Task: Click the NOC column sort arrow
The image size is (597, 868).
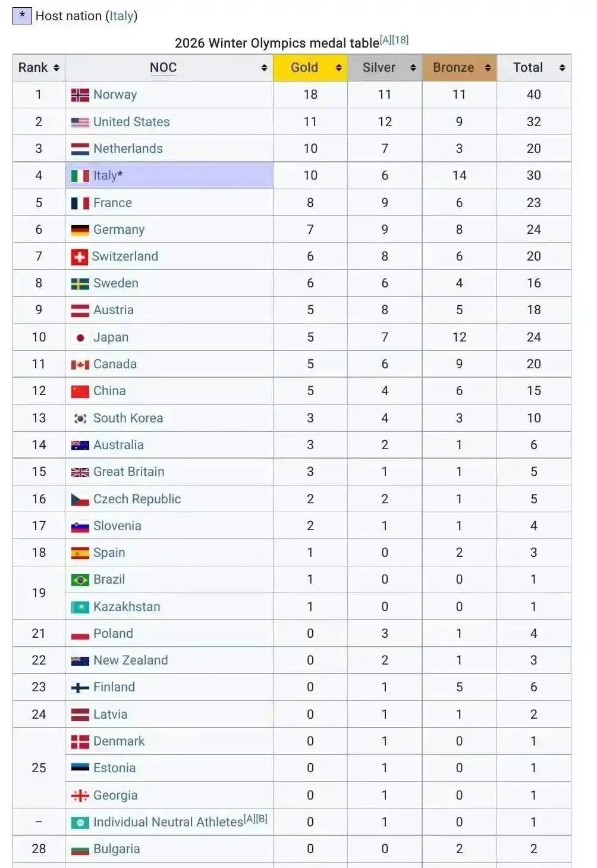Action: click(264, 67)
